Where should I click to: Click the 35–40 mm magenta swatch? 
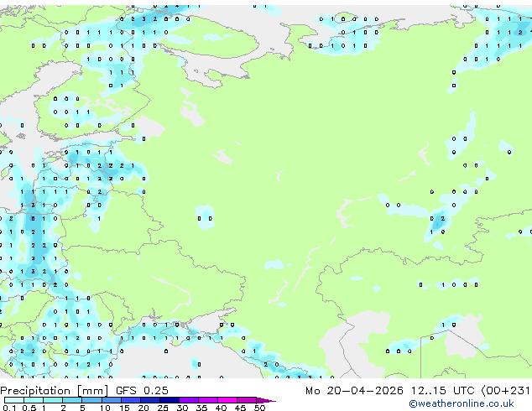[x=207, y=400]
